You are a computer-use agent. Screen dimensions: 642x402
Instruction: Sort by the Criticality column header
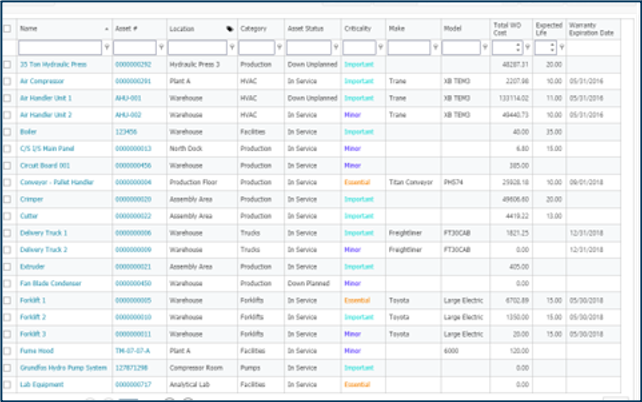[358, 28]
